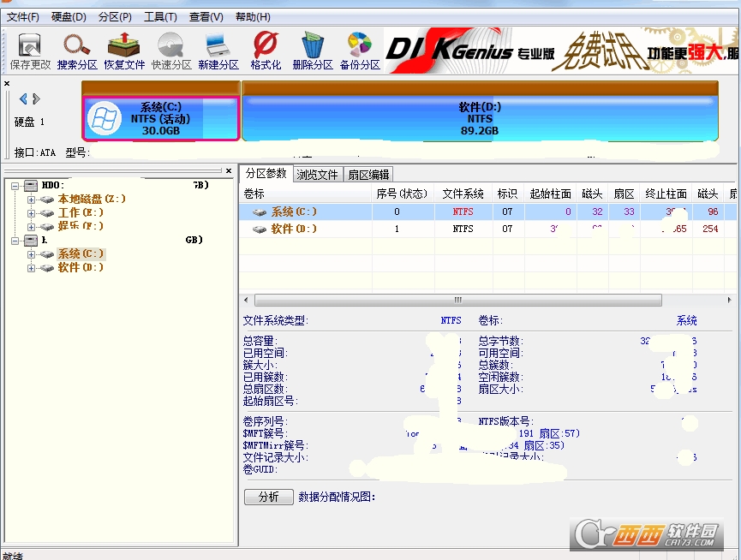Open the Search Partition (搜索分区) tool
The image size is (741, 560).
pos(77,51)
